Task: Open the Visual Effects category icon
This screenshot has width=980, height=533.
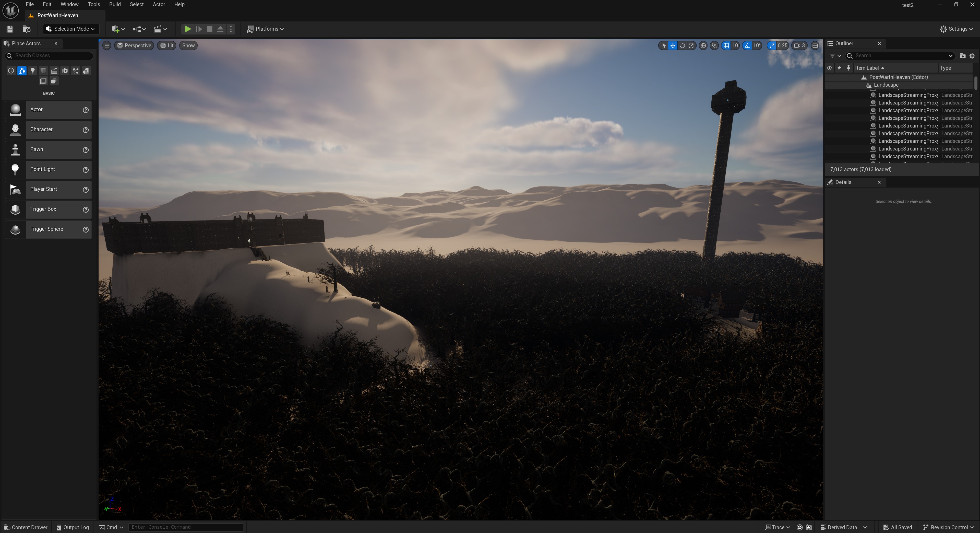Action: pyautogui.click(x=76, y=71)
